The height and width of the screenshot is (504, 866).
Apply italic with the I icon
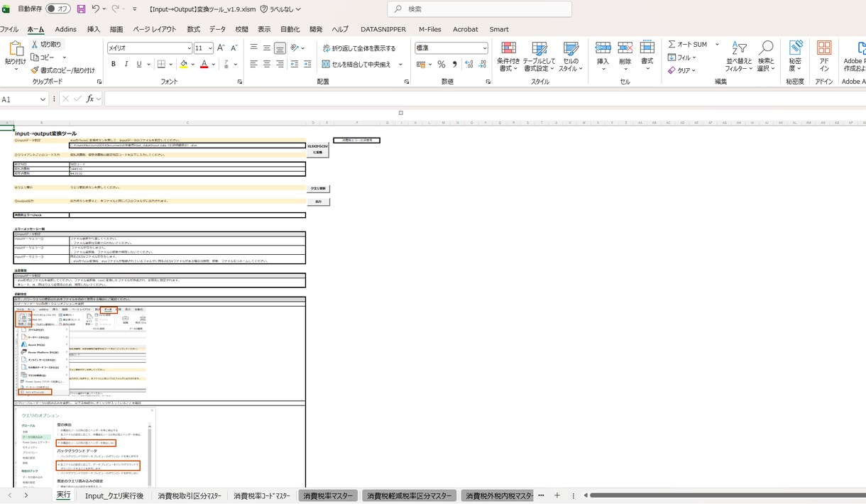[x=127, y=64]
